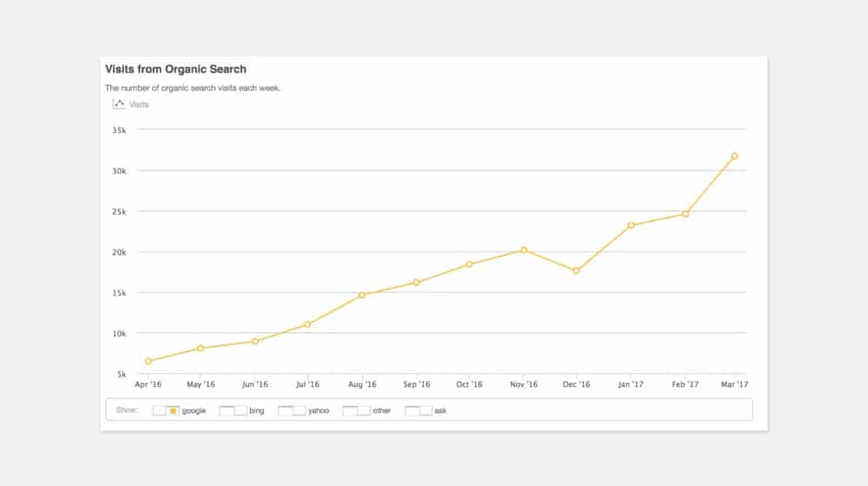This screenshot has height=486, width=868.
Task: Select the Dec '16 dip data point
Action: point(576,271)
